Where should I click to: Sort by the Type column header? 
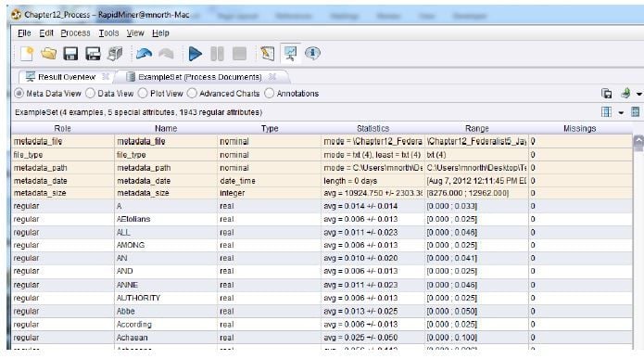[270, 128]
